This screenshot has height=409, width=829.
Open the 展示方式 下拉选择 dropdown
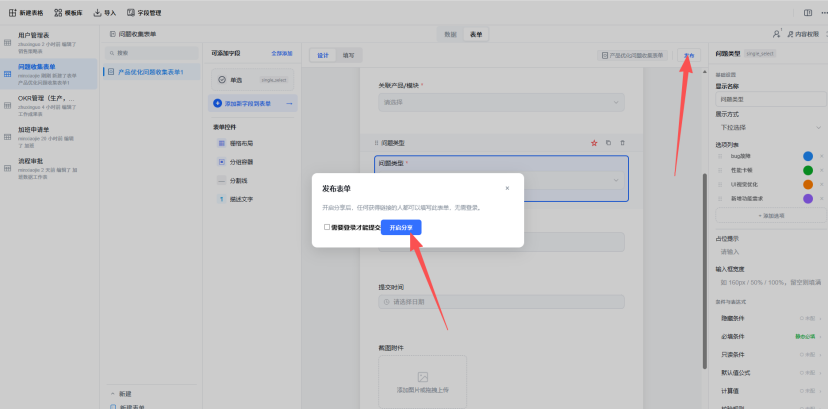click(771, 127)
